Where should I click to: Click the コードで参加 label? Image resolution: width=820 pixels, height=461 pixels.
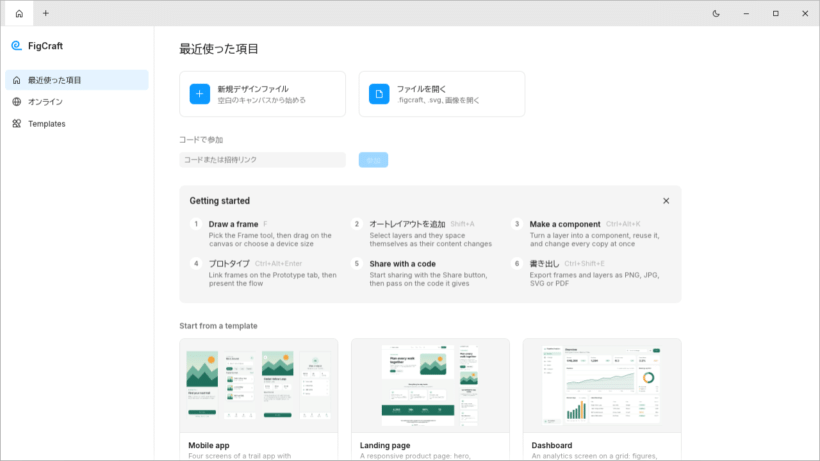click(x=201, y=140)
